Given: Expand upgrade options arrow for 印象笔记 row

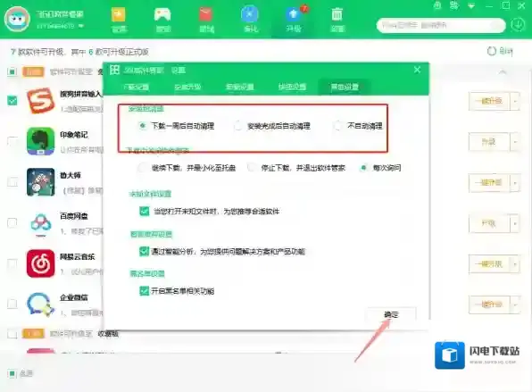Looking at the screenshot, I should (515, 141).
